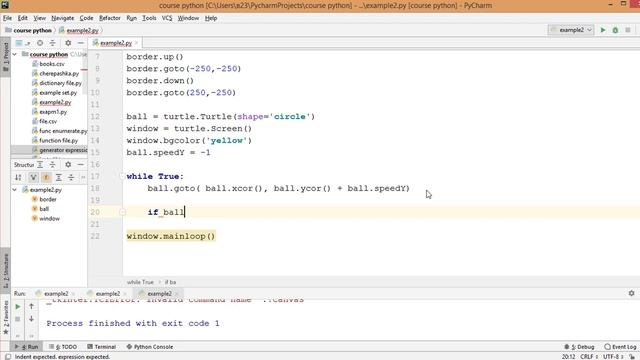Image resolution: width=640 pixels, height=360 pixels.
Task: Close the example2.py editor tab
Action: tap(136, 43)
